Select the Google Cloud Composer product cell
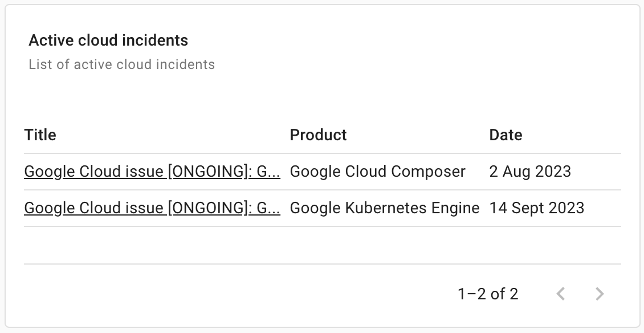Viewport: 644px width, 333px height. [377, 172]
